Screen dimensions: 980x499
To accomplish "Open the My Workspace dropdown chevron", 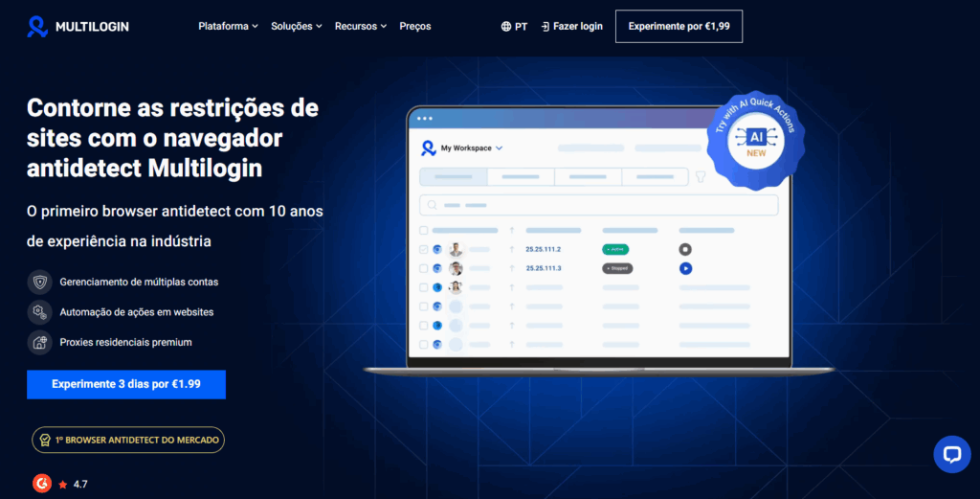I will (x=500, y=148).
